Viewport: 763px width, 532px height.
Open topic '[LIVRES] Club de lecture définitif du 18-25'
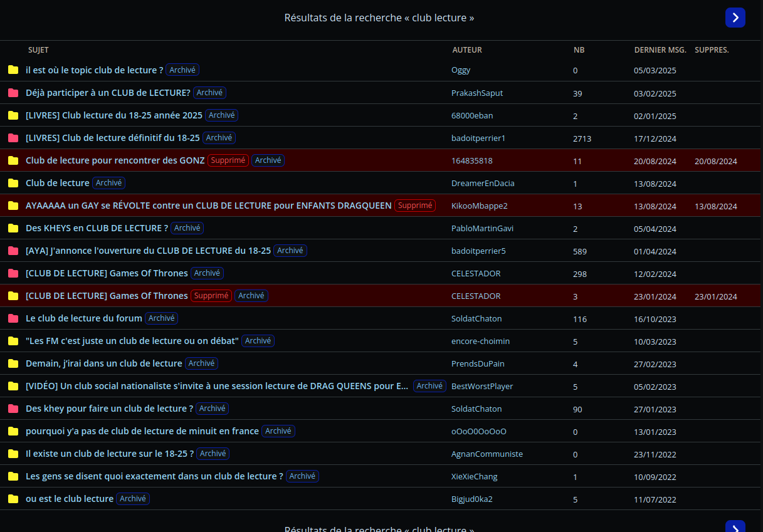click(x=112, y=138)
